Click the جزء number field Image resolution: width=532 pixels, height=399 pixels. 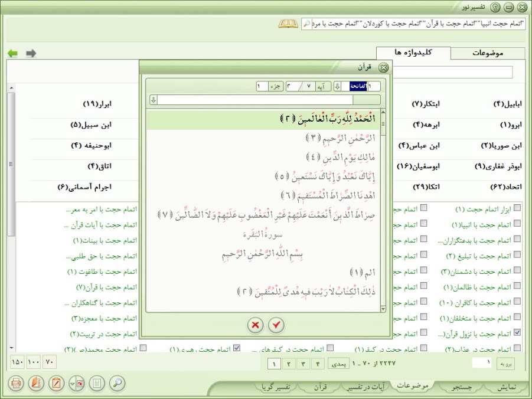tap(262, 86)
